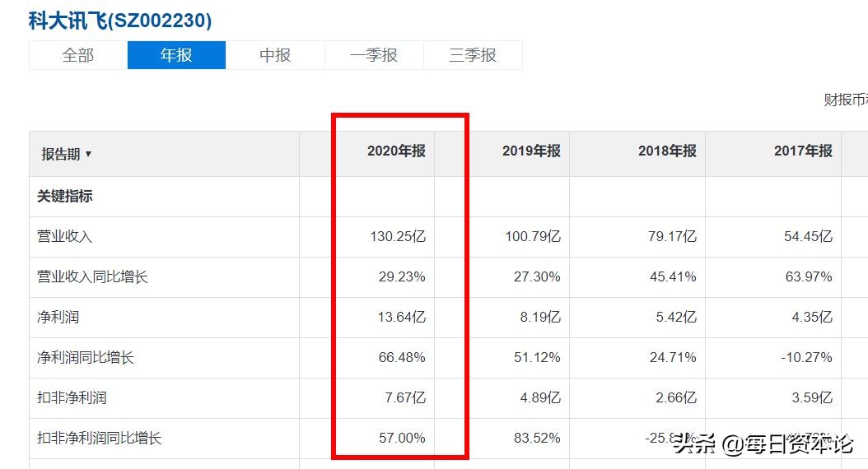Open the 中报 tab
Screen dimensions: 868x469
275,55
